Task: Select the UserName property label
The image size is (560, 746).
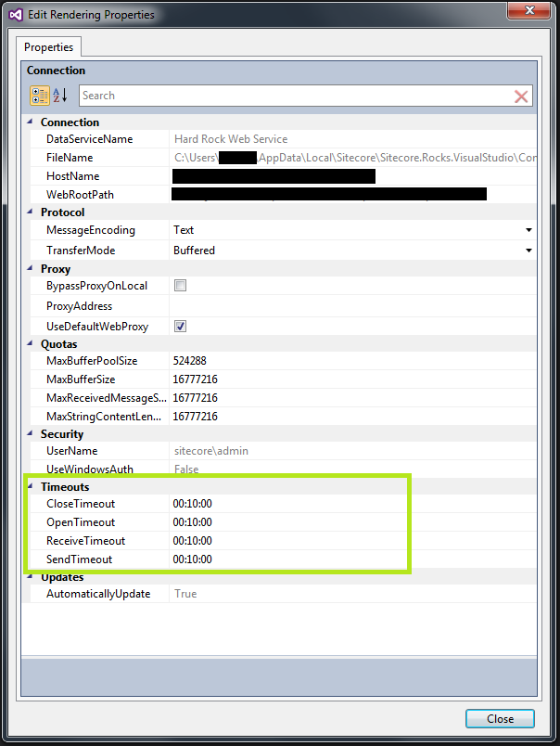Action: [71, 451]
